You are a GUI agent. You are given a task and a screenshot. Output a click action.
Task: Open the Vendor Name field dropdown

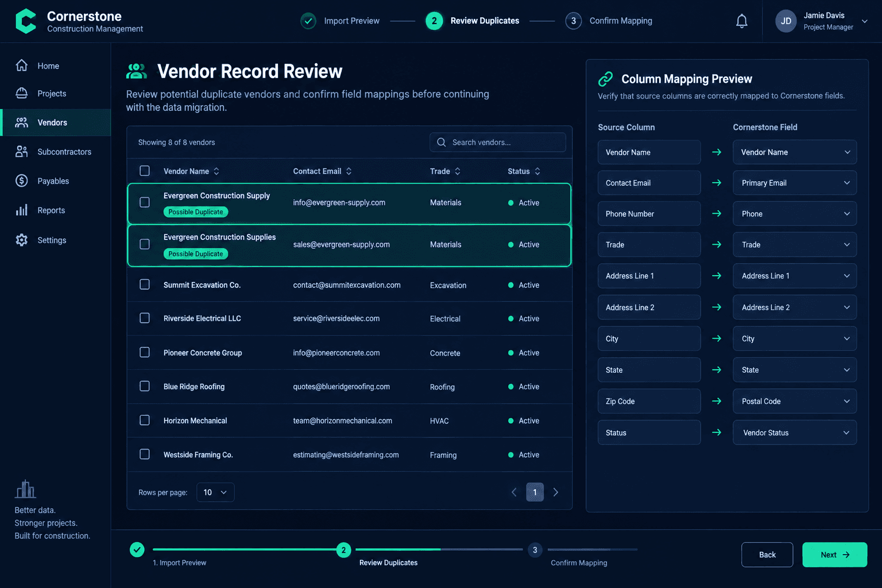[795, 152]
